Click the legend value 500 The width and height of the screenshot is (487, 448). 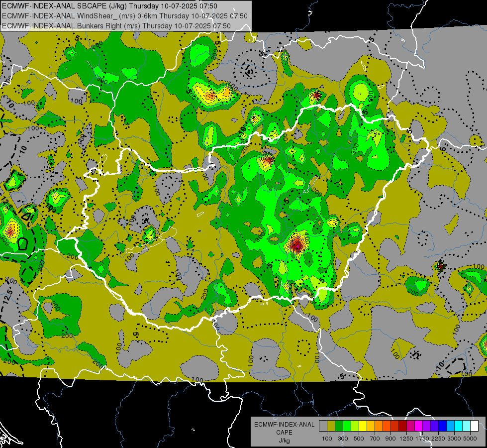[x=359, y=439]
